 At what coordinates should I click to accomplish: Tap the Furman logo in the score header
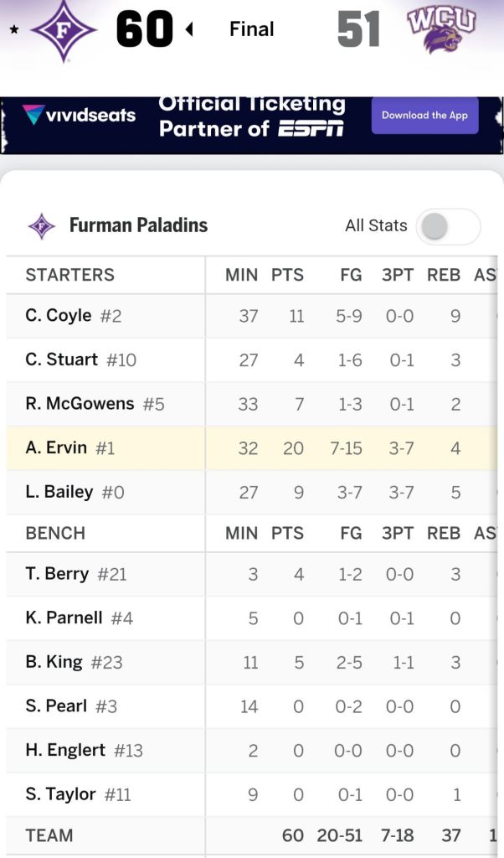tap(63, 30)
